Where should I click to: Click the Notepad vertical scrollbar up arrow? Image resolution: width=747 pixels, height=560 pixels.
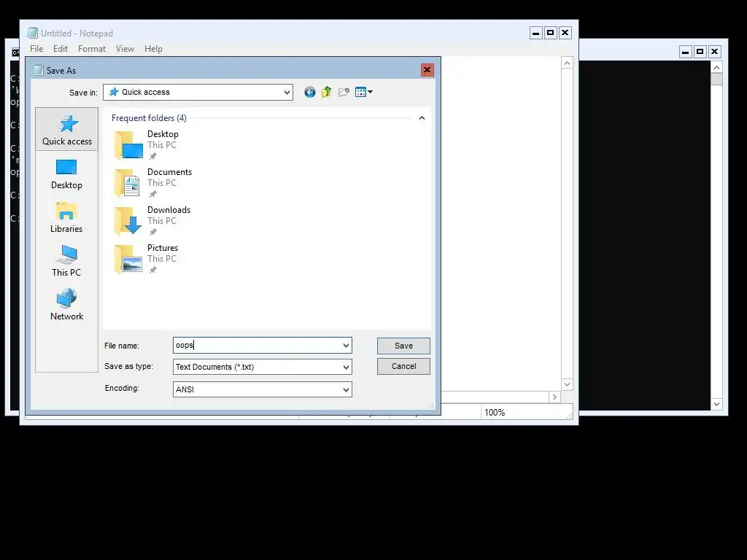coord(567,63)
